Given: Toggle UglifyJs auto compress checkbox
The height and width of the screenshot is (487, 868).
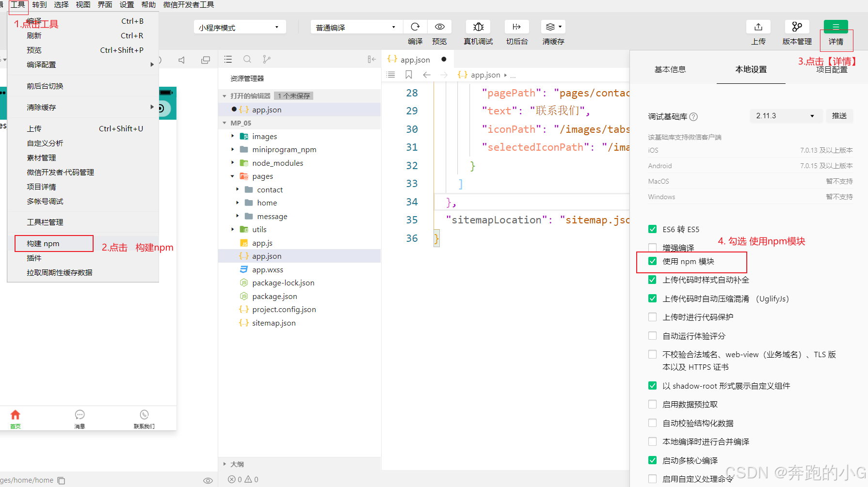Looking at the screenshot, I should (x=652, y=298).
